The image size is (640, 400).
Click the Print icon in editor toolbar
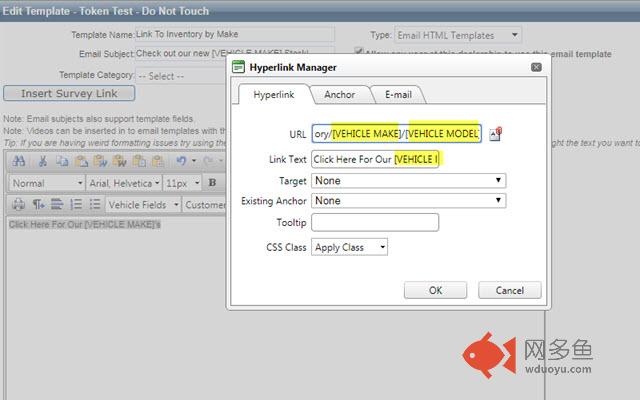18,204
